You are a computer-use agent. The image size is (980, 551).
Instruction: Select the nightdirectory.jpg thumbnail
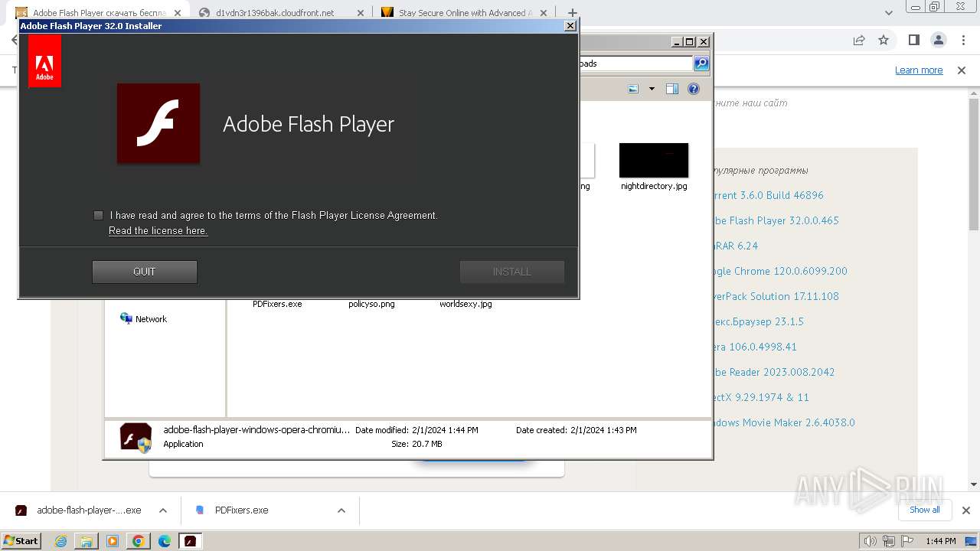click(654, 160)
